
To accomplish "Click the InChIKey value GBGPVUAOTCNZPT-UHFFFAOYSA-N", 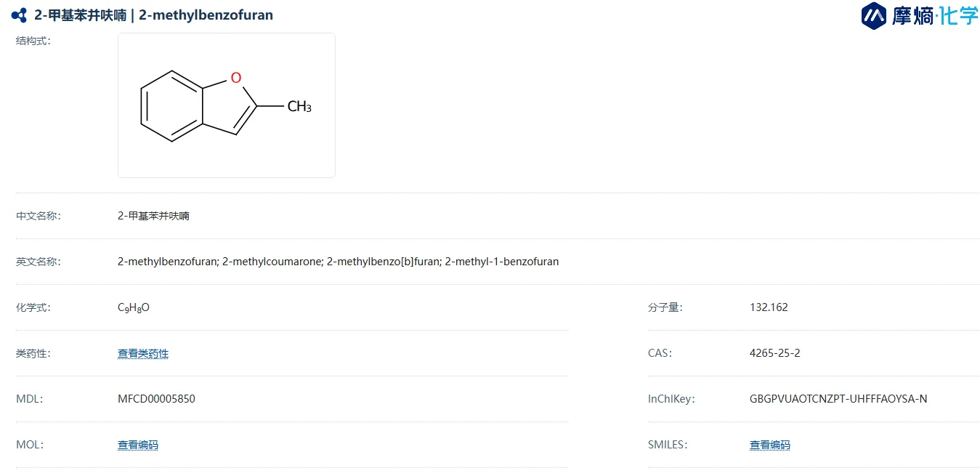I will 838,399.
